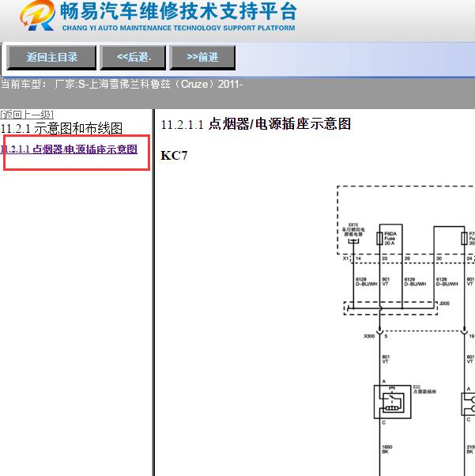Screen dimensions: 475x476
Task: Open the 11.2.1.1 点烟器/电源插座示意图 link in the sidebar
Action: 69,149
